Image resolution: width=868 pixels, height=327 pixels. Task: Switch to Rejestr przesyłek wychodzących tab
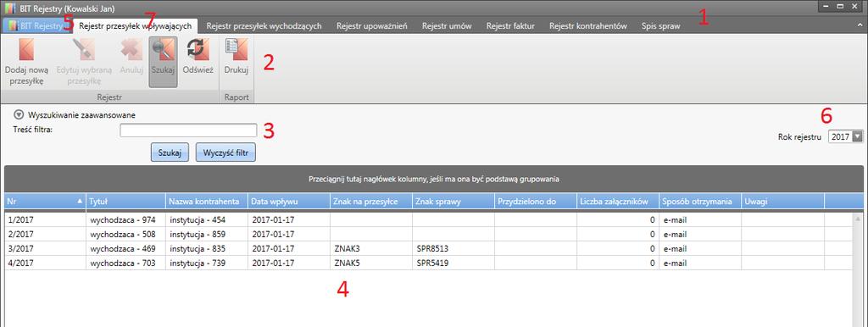click(x=264, y=26)
